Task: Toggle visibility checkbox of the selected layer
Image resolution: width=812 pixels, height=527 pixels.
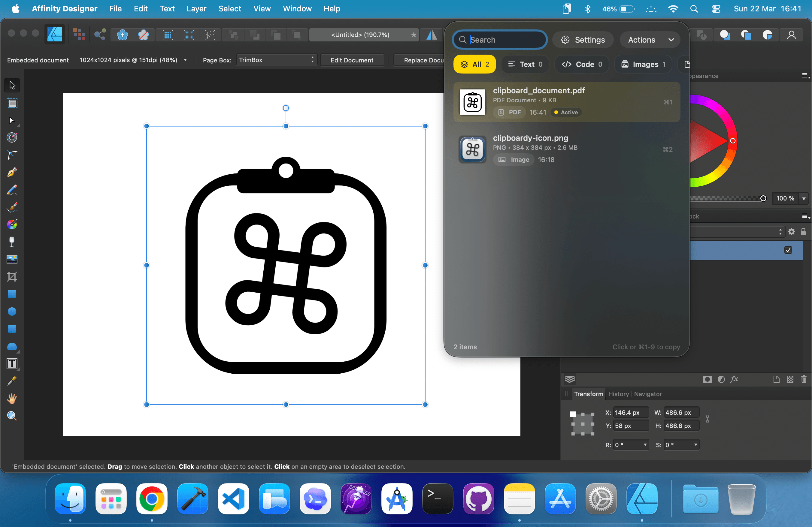Action: tap(788, 250)
